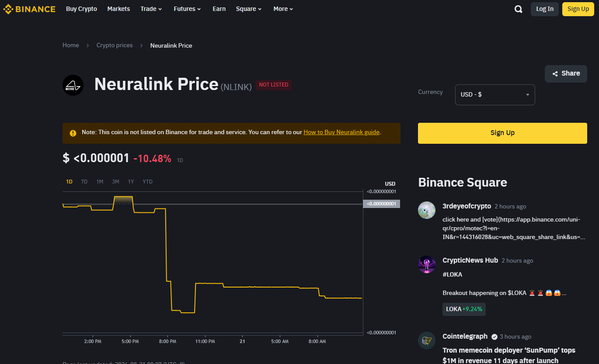Viewport: 599px width, 364px height.
Task: Expand the More menu
Action: pyautogui.click(x=283, y=9)
